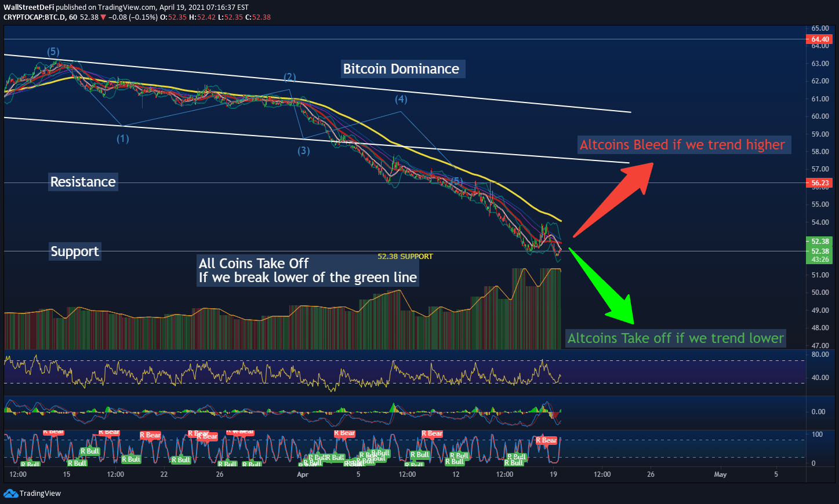
Task: Click the 60.00 price scale label
Action: (x=820, y=116)
